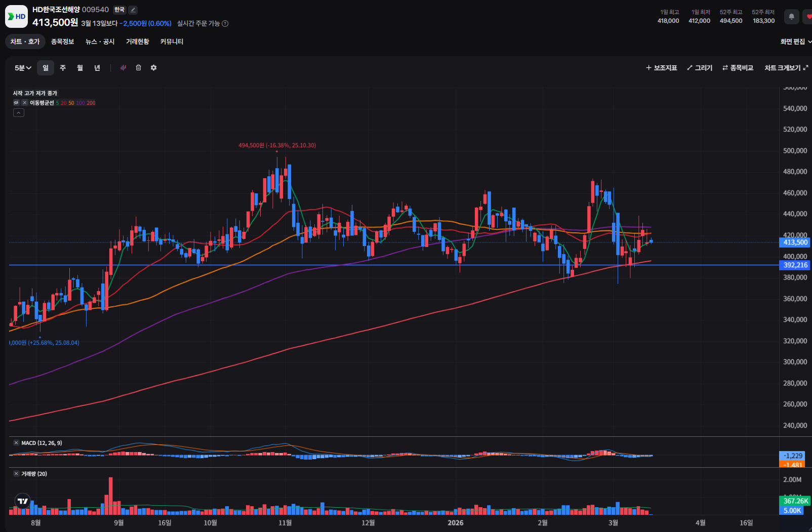Toggle visibility of 이동평균선 indicator

click(x=16, y=103)
